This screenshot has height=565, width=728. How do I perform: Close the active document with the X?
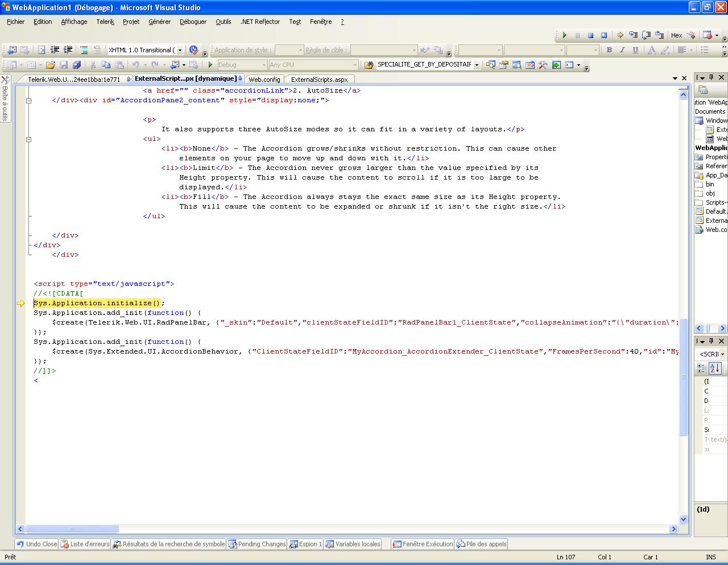[684, 78]
